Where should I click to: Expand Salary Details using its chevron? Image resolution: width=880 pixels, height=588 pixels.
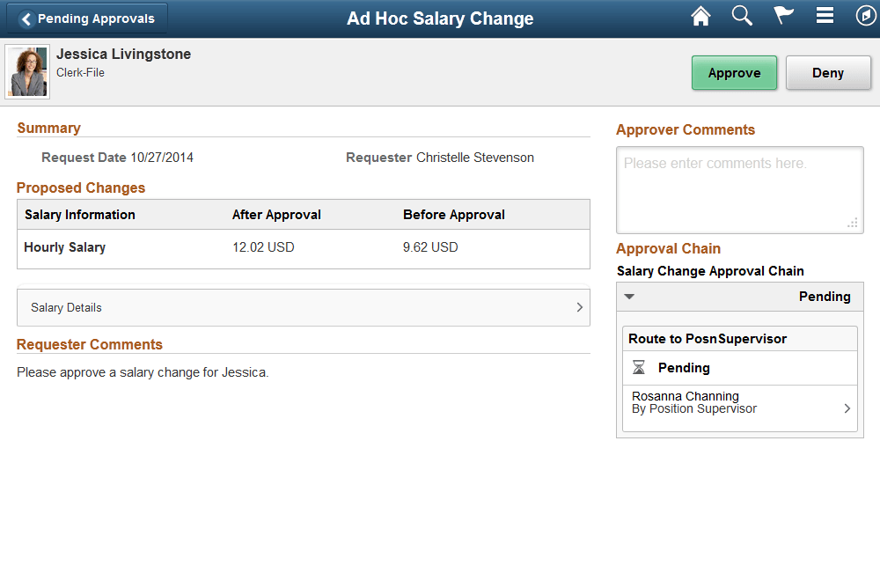579,307
